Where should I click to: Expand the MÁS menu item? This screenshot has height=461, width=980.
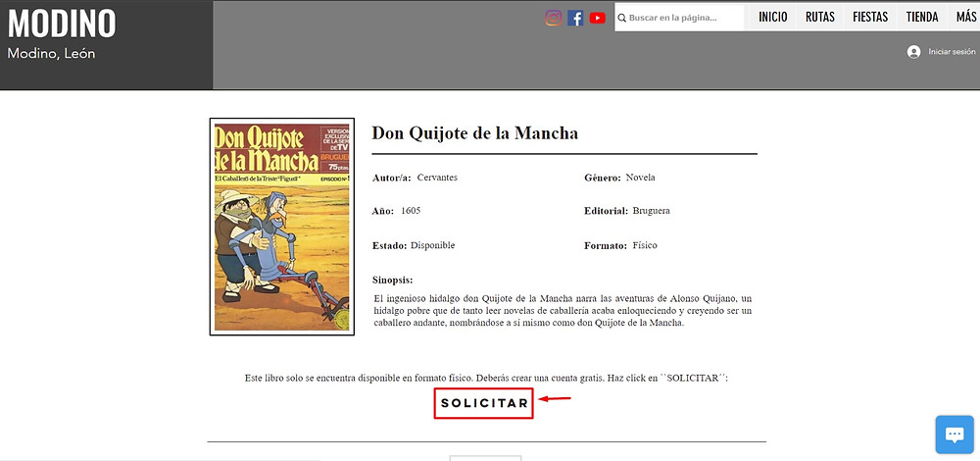tap(965, 18)
